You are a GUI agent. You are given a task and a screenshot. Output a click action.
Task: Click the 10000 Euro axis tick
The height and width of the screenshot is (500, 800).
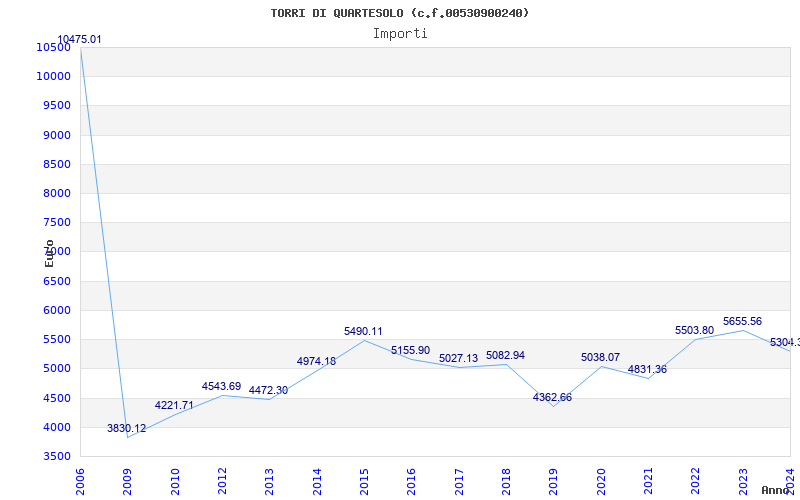point(54,77)
